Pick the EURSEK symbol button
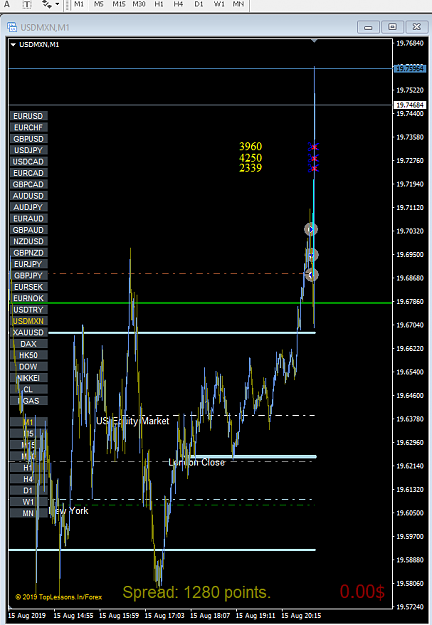The image size is (432, 625). [x=29, y=287]
